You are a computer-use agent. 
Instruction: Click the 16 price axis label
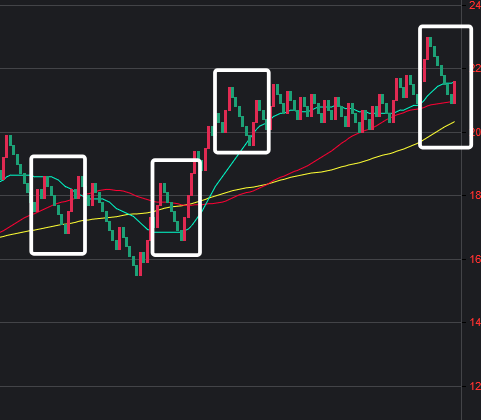click(475, 259)
